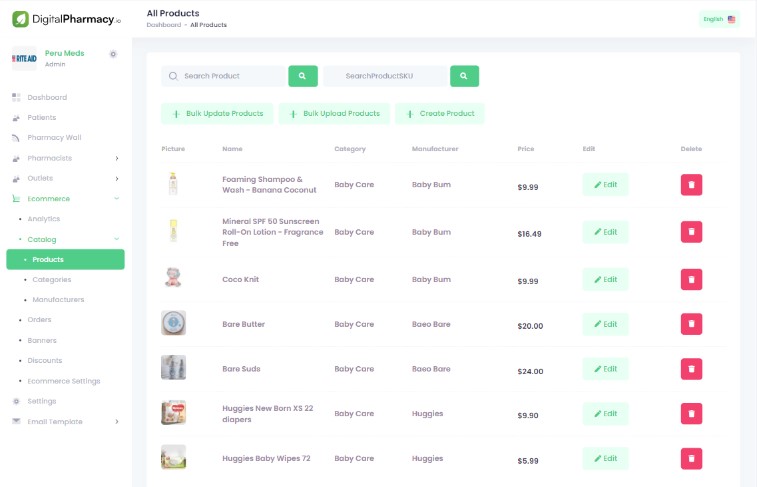Select Products in sidebar
Screen dimensions: 757x487
click(65, 259)
